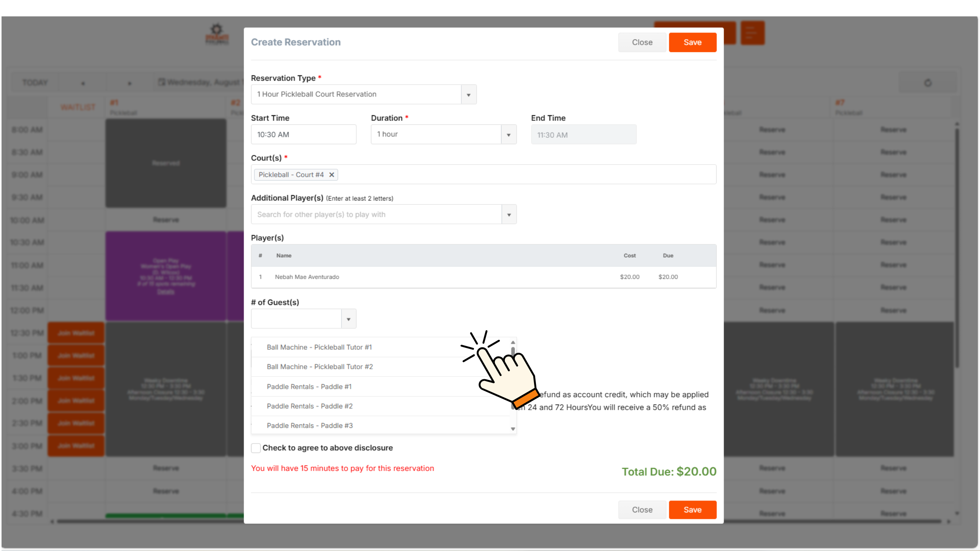Click the bottom Close button

tap(642, 510)
